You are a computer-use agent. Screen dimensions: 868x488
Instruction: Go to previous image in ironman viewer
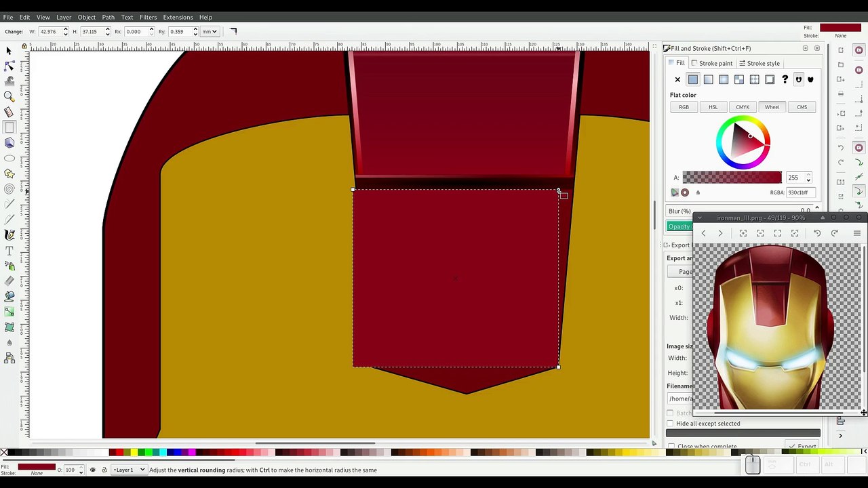(x=703, y=233)
